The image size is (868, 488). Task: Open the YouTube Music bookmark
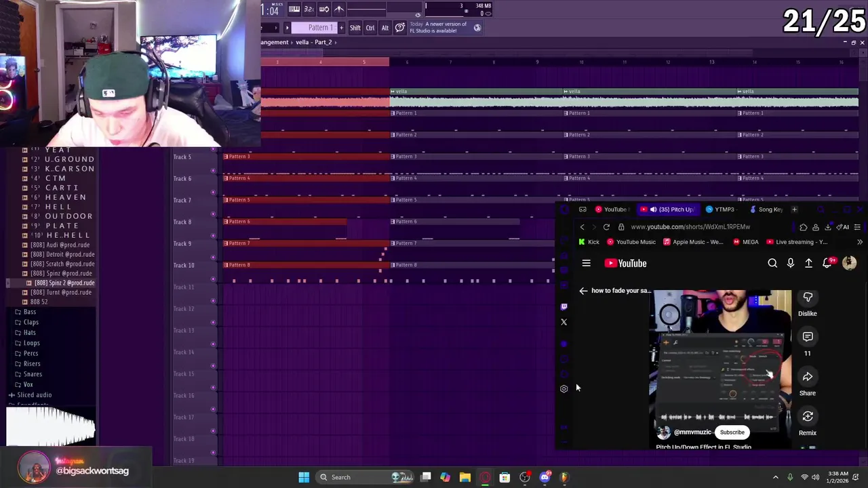(631, 242)
